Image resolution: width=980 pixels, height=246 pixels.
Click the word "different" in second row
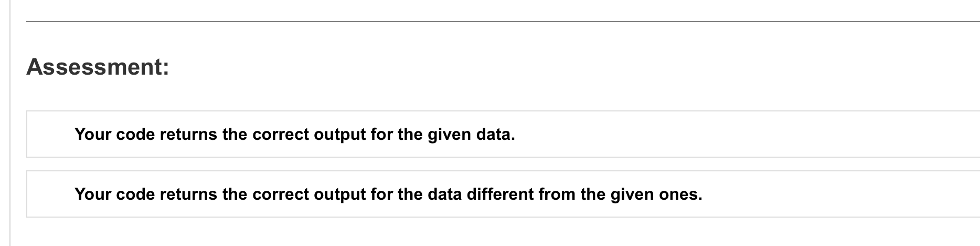pyautogui.click(x=499, y=194)
